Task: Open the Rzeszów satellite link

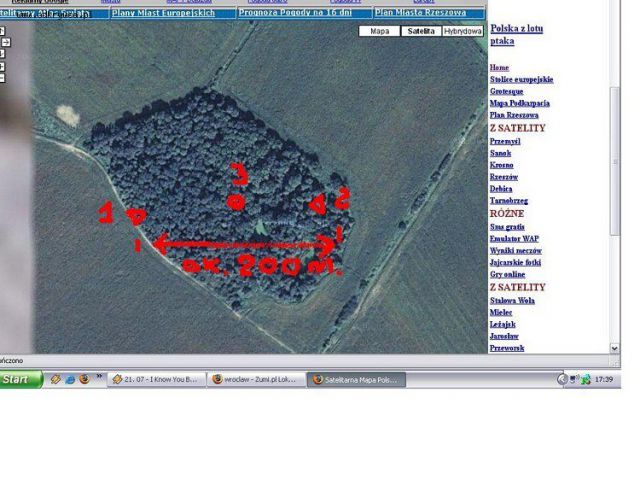Action: 504,177
